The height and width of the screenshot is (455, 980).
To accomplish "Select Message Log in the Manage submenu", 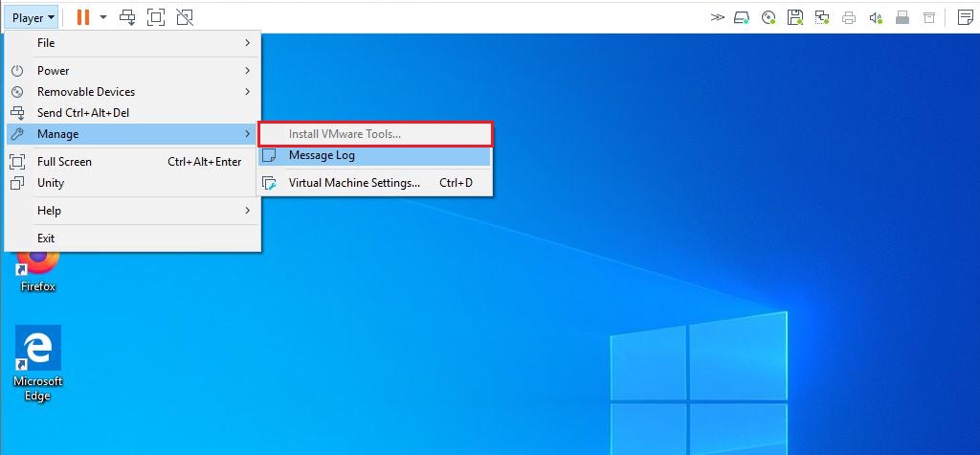I will click(x=322, y=155).
